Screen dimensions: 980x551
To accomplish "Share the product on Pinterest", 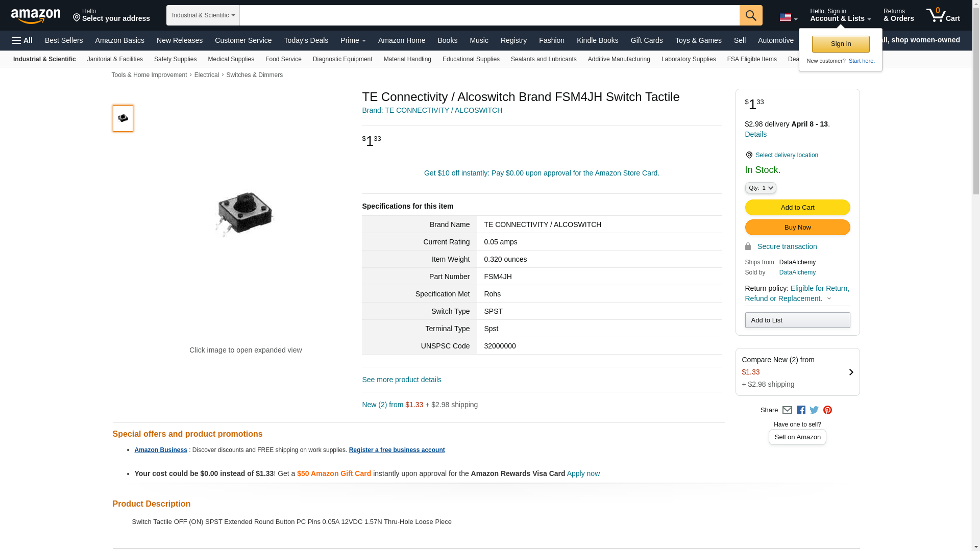I will (827, 410).
